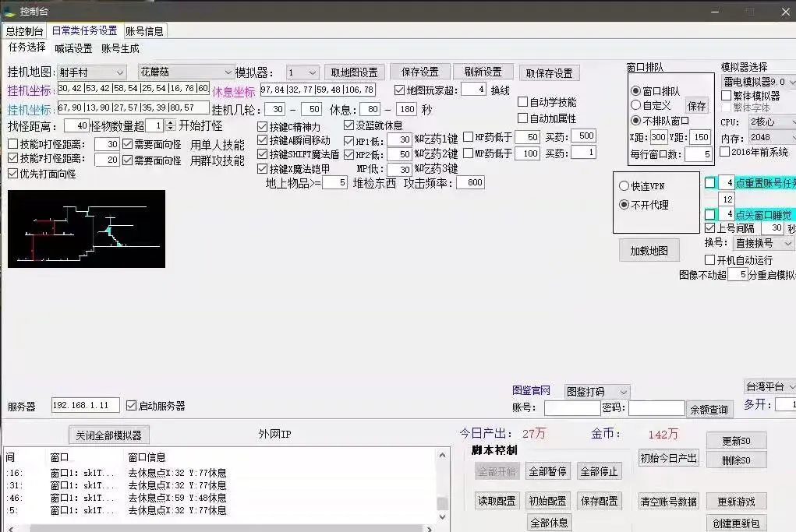Enable the 自动加属性 checkbox

tap(522, 118)
